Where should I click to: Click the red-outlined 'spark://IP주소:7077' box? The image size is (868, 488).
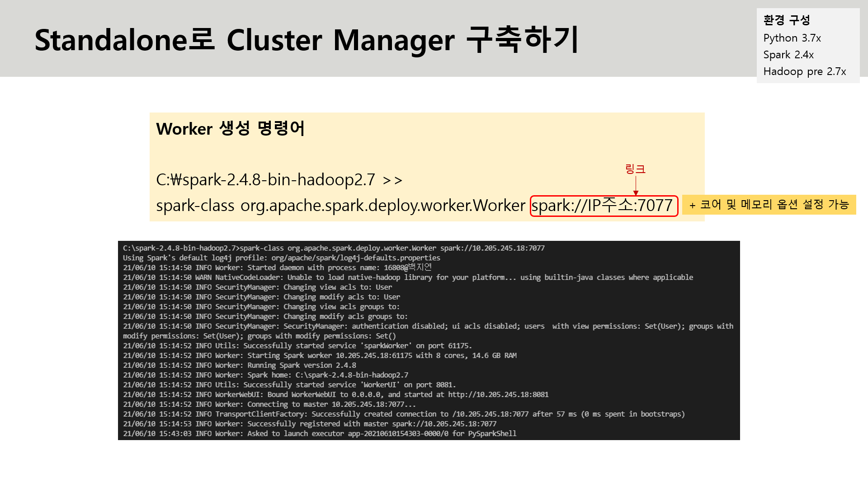click(604, 206)
